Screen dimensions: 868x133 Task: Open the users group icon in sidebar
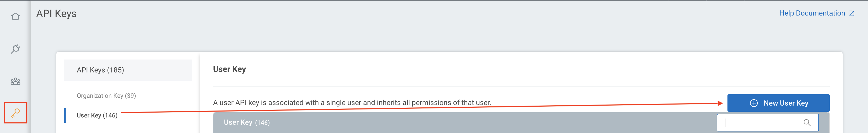click(x=16, y=81)
